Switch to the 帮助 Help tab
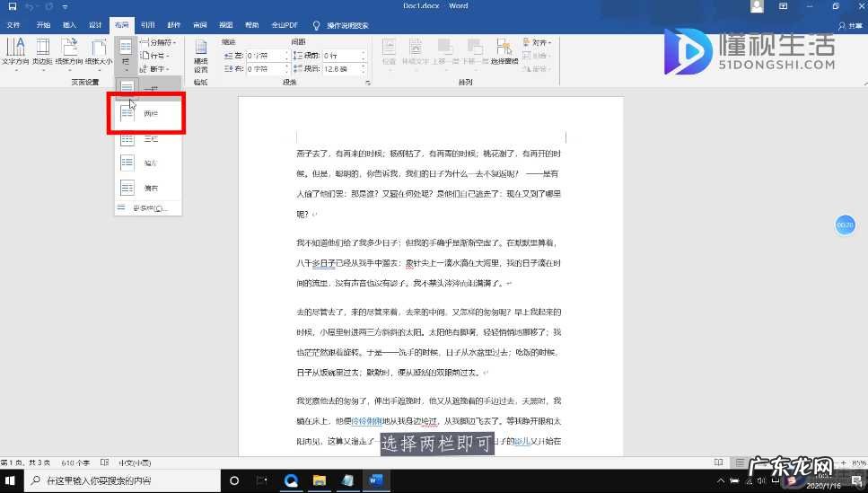 tap(252, 25)
